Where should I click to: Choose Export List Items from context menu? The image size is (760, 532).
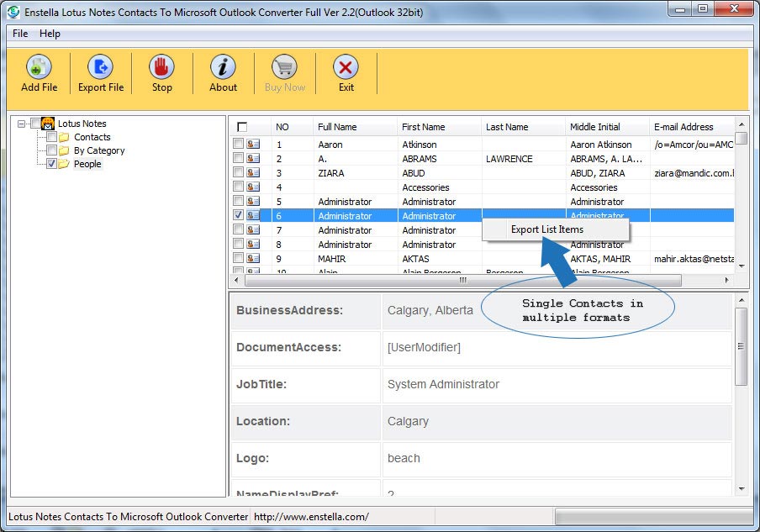point(547,229)
